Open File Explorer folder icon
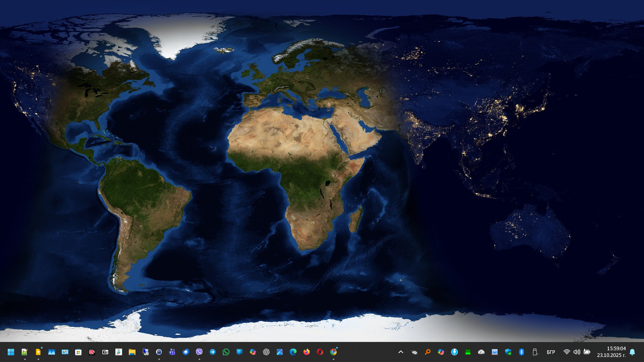 132,352
